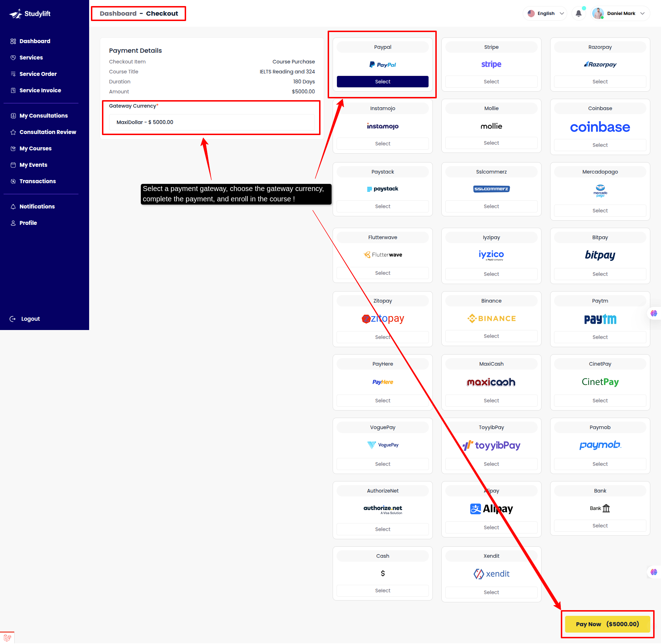This screenshot has width=661, height=644.
Task: Click Daniel Mark's profile avatar
Action: (x=598, y=14)
